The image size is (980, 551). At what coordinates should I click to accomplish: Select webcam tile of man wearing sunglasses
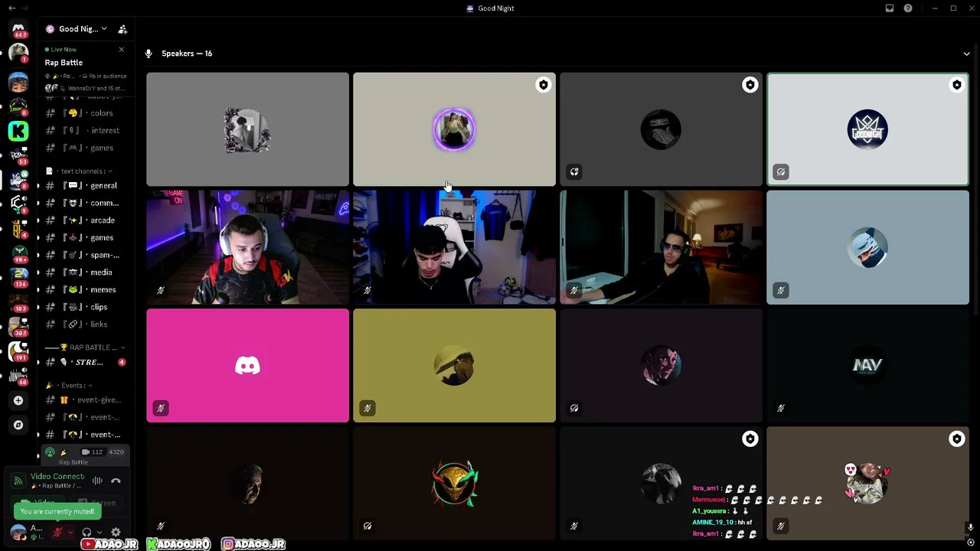pyautogui.click(x=661, y=247)
